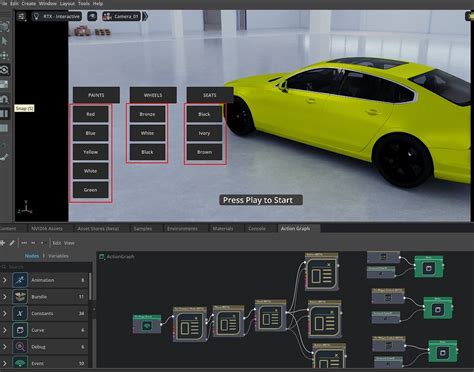
Task: Click the node search field
Action: (46, 267)
